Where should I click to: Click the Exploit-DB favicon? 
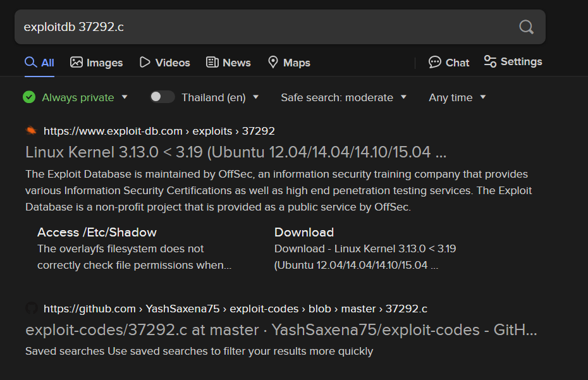pyautogui.click(x=31, y=131)
